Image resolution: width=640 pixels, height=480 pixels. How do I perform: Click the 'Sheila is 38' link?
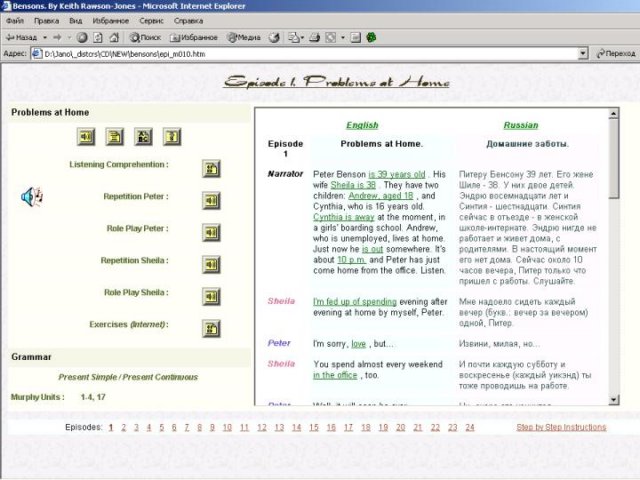(353, 185)
